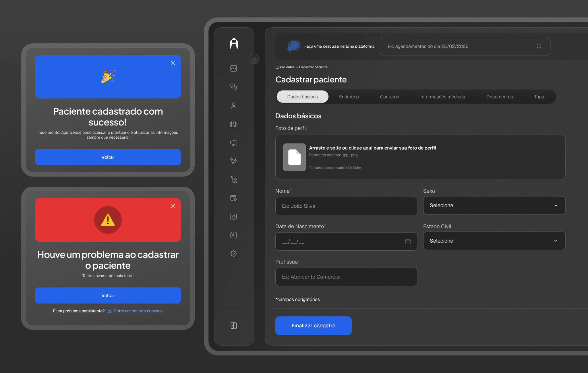Click the bar chart reports sidebar icon
588x373 pixels.
234,235
